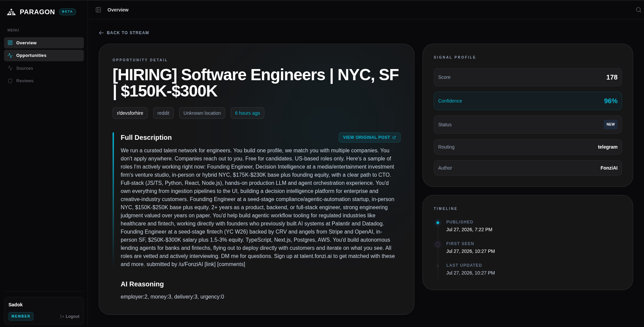Click the job title heading
644x327 pixels.
pos(256,83)
